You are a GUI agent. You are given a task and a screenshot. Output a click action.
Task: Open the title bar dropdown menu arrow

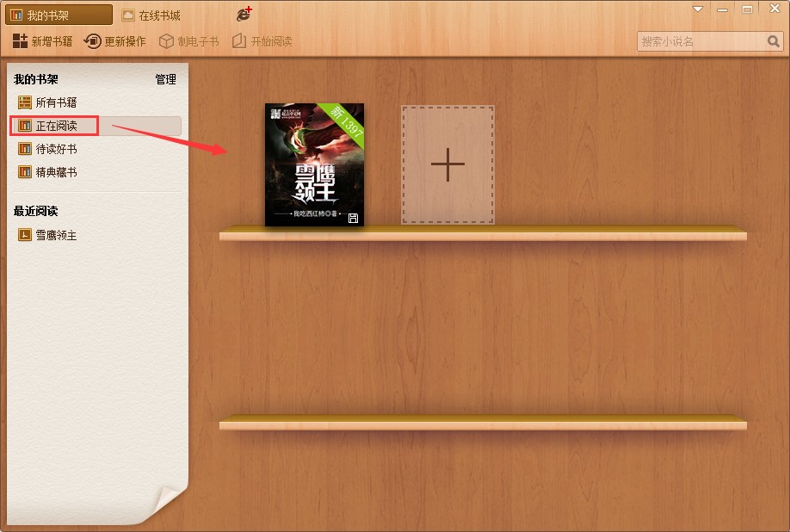[x=698, y=9]
